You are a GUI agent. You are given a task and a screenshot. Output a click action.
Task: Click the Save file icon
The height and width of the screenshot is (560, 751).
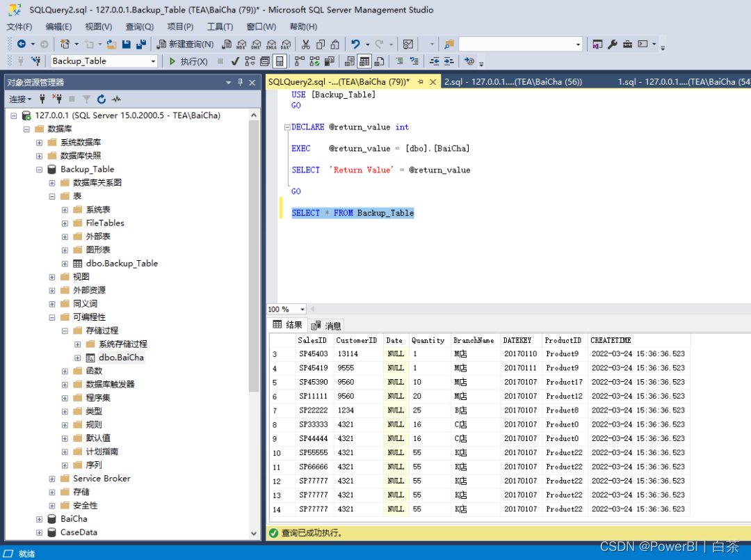(x=127, y=45)
